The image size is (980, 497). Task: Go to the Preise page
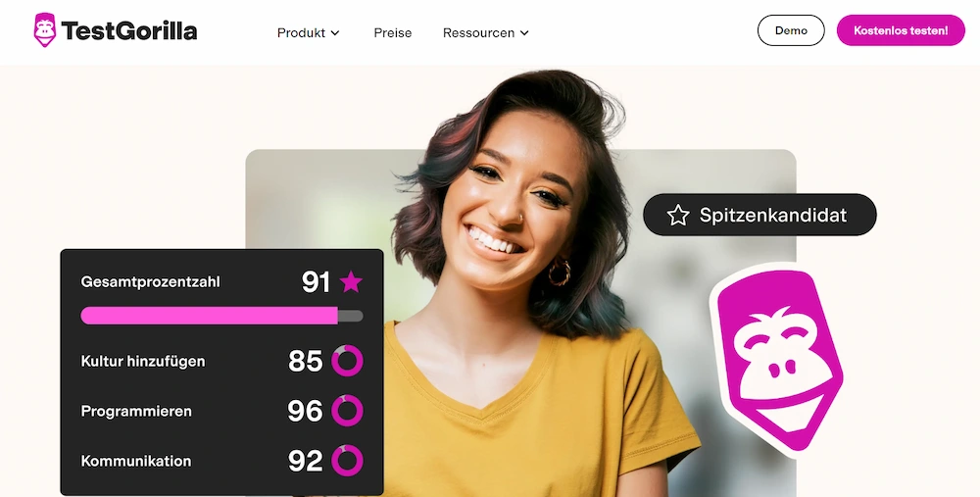tap(393, 33)
